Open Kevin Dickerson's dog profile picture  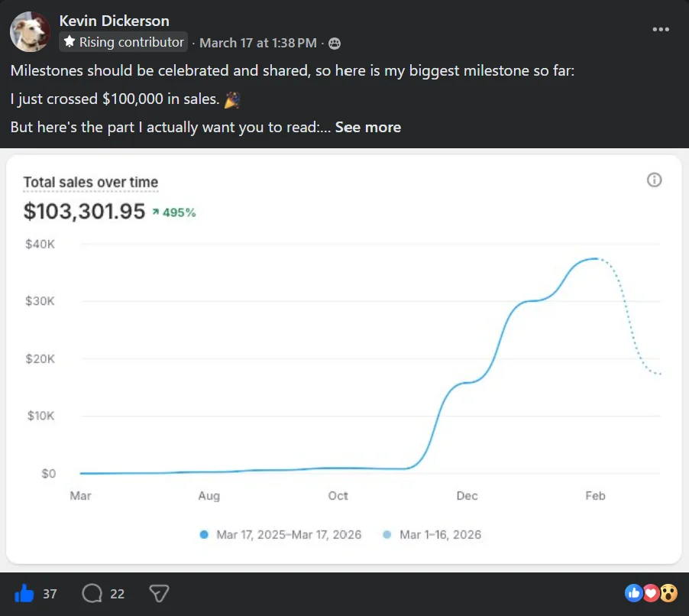(x=30, y=31)
